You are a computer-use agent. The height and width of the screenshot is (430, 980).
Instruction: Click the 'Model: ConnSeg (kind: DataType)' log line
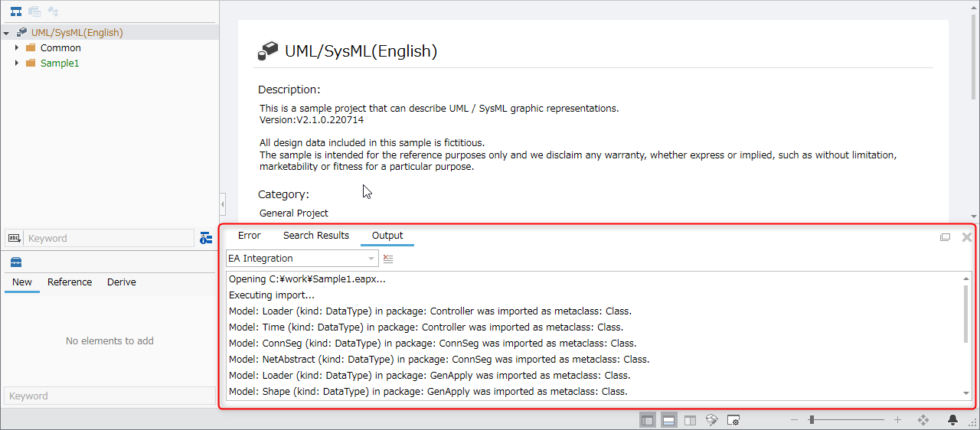(433, 344)
